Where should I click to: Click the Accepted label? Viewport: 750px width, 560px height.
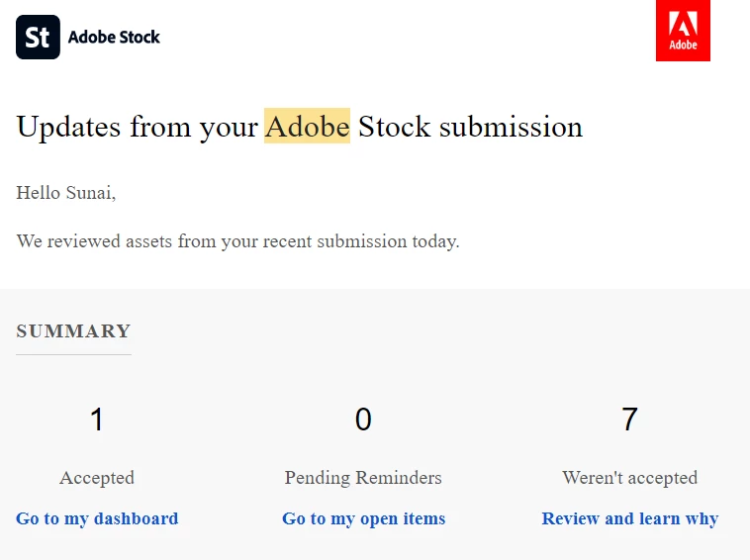[97, 478]
